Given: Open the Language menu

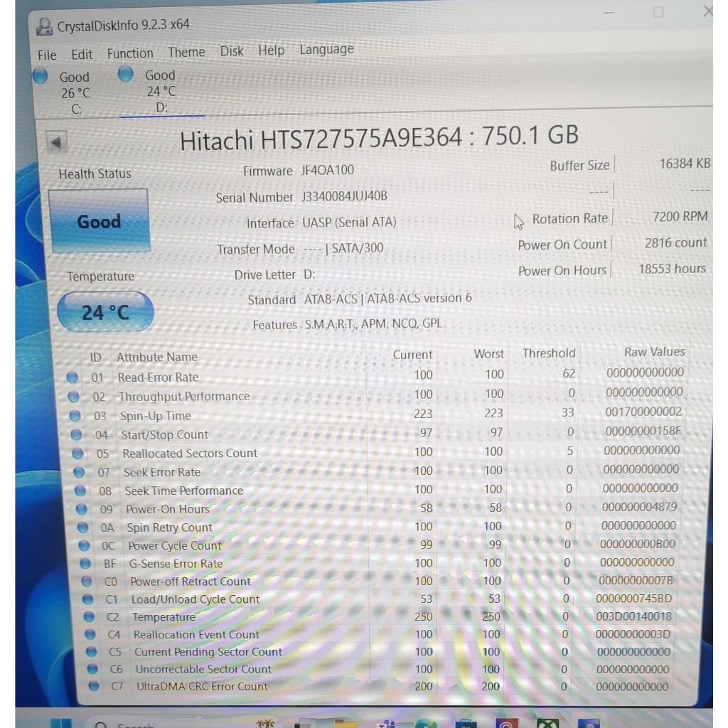Looking at the screenshot, I should pyautogui.click(x=326, y=49).
